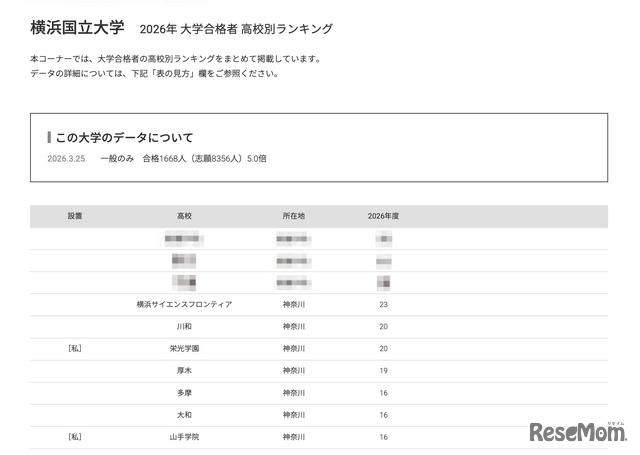Click the 多摩 school name
This screenshot has height=455, width=640.
(184, 393)
